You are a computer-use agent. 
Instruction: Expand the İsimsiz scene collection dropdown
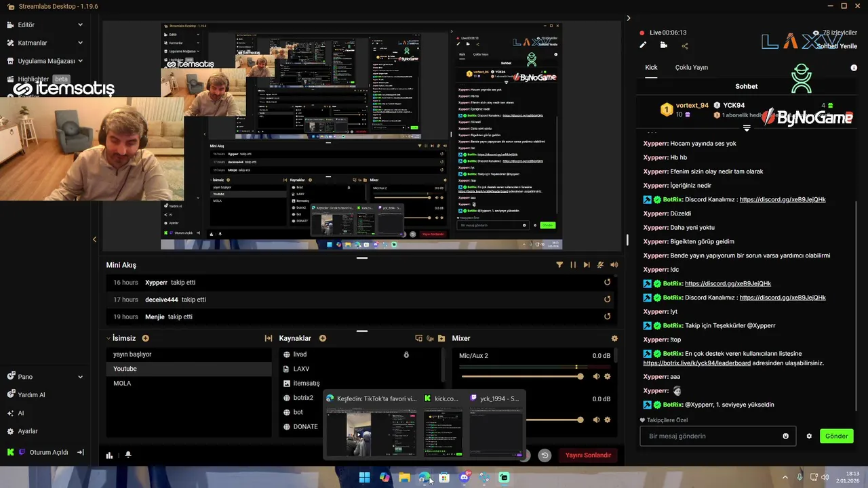(108, 338)
